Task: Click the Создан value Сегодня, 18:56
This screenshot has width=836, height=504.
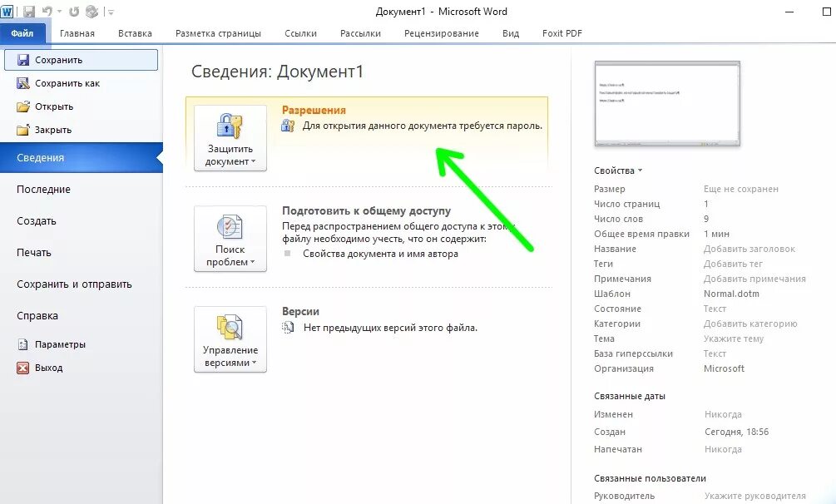Action: [736, 432]
